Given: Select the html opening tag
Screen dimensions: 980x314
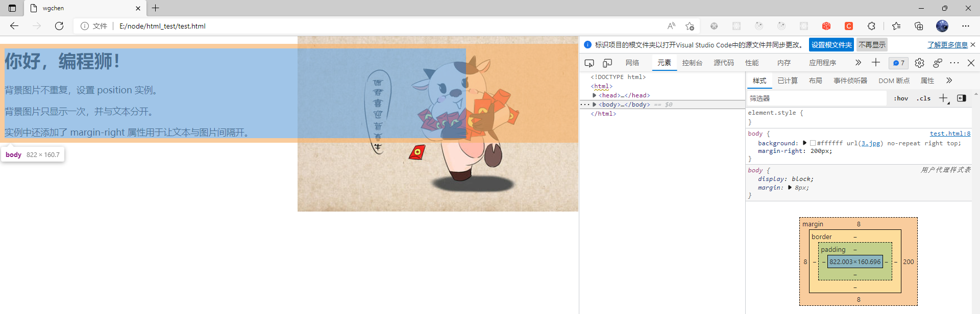Looking at the screenshot, I should [601, 86].
